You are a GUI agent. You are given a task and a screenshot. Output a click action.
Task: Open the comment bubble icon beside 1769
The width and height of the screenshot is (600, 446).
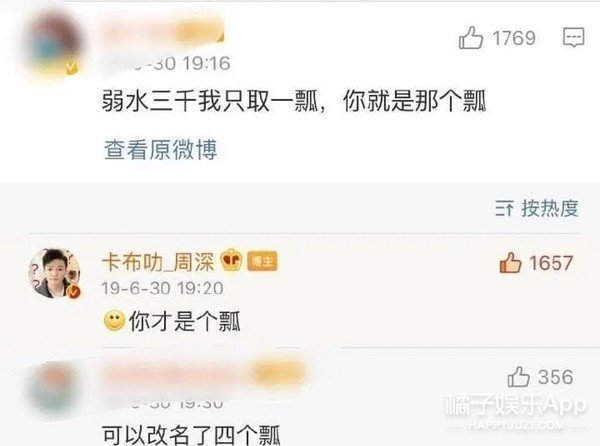pyautogui.click(x=573, y=37)
